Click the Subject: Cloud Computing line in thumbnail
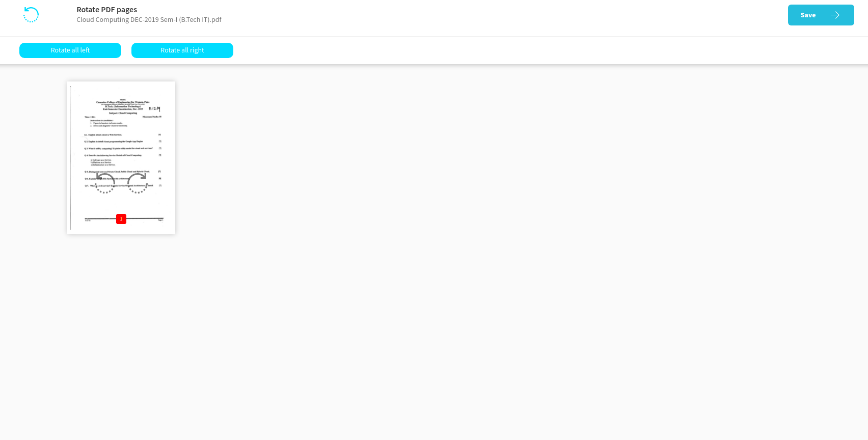The height and width of the screenshot is (440, 868). click(x=123, y=113)
